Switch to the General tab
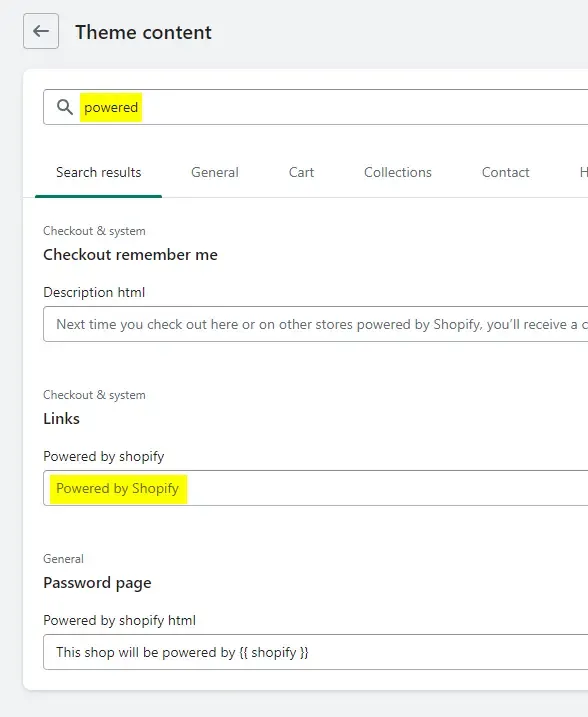This screenshot has height=717, width=588. [x=214, y=172]
